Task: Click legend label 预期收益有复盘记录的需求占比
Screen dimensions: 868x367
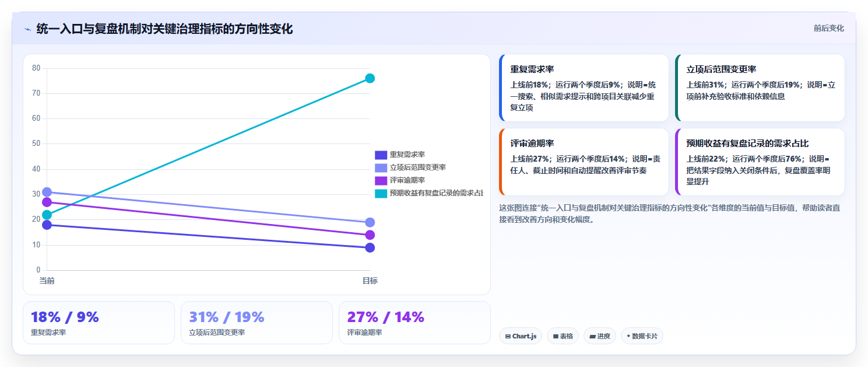Action: click(x=436, y=193)
